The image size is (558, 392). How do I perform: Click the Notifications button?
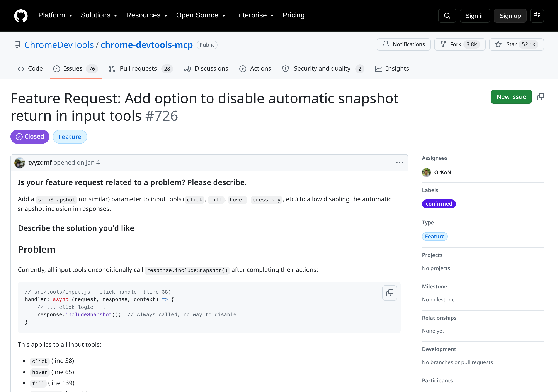(x=403, y=44)
